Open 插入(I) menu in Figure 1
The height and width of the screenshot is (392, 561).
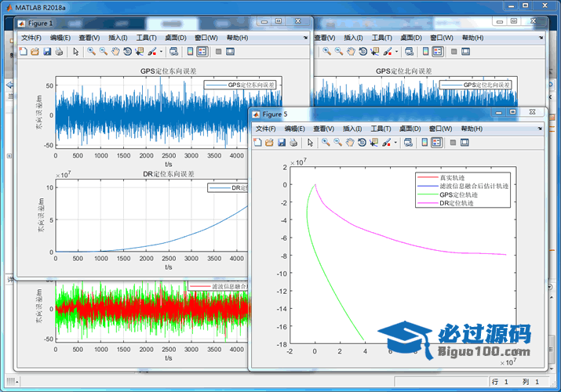118,38
